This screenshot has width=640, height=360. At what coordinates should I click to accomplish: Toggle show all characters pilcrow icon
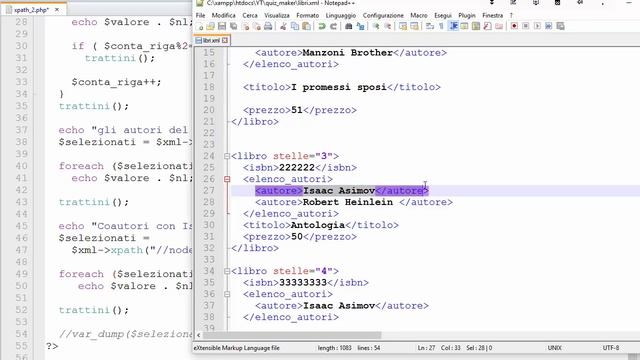pyautogui.click(x=441, y=27)
